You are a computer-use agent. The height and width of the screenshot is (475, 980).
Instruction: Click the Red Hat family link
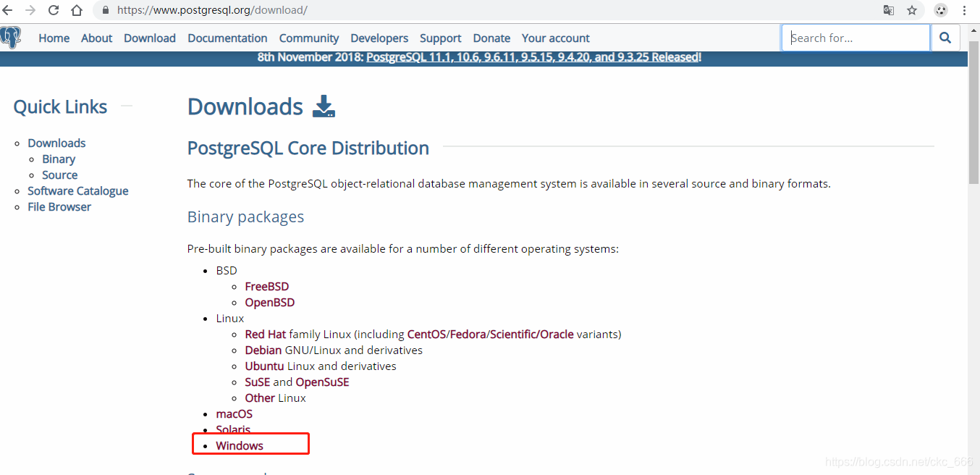pyautogui.click(x=266, y=335)
